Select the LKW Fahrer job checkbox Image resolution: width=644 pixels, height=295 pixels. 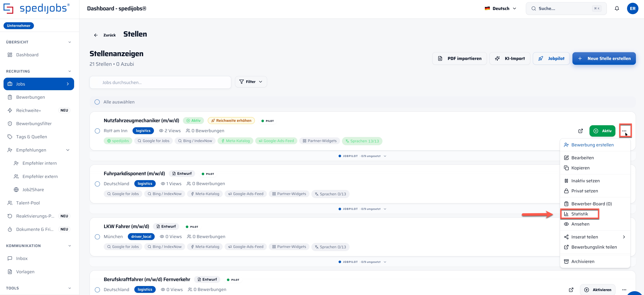[x=98, y=237]
